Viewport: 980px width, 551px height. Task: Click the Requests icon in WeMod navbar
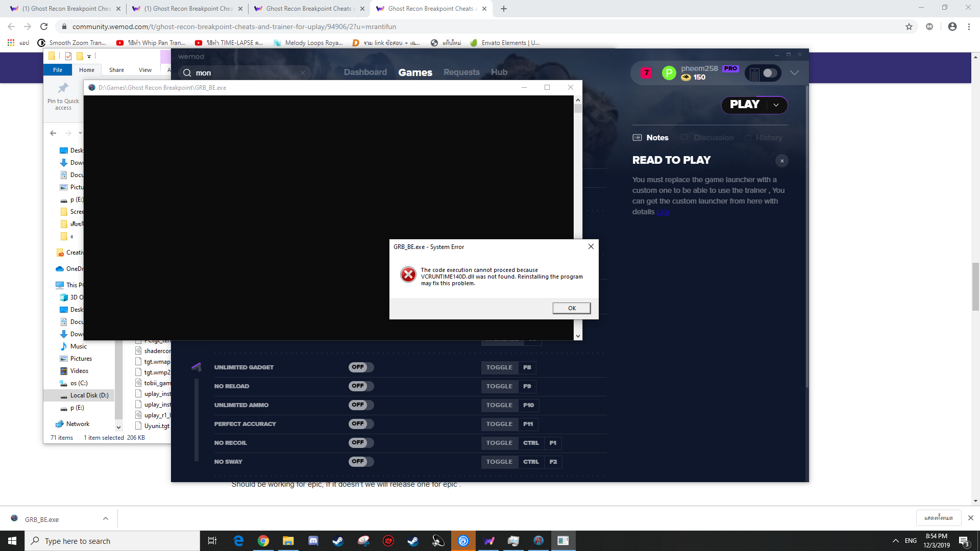point(462,72)
